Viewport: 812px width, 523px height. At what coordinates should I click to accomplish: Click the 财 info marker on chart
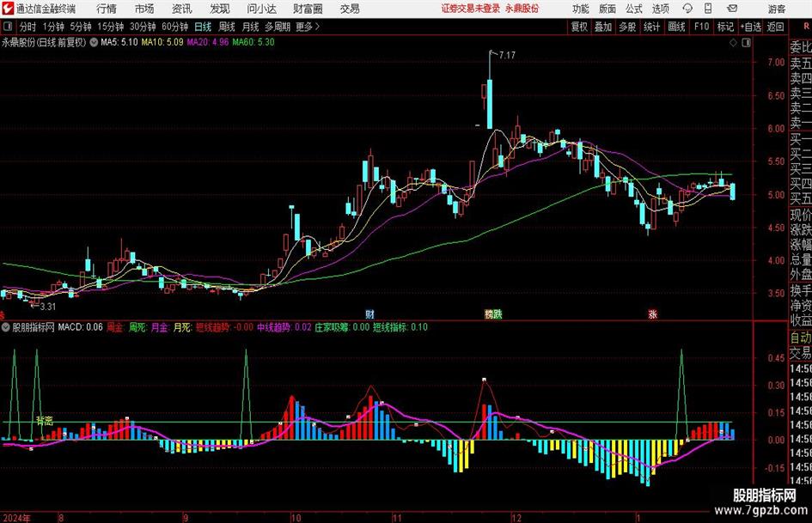pos(369,313)
